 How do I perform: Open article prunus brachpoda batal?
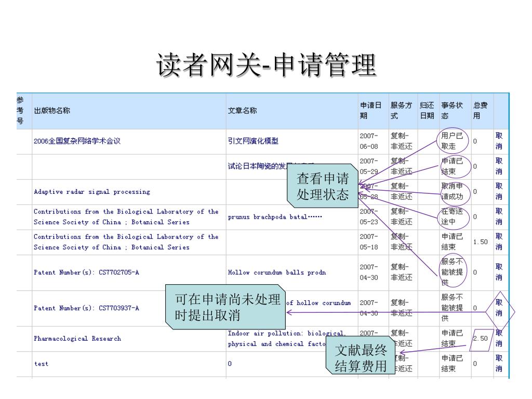pos(275,217)
